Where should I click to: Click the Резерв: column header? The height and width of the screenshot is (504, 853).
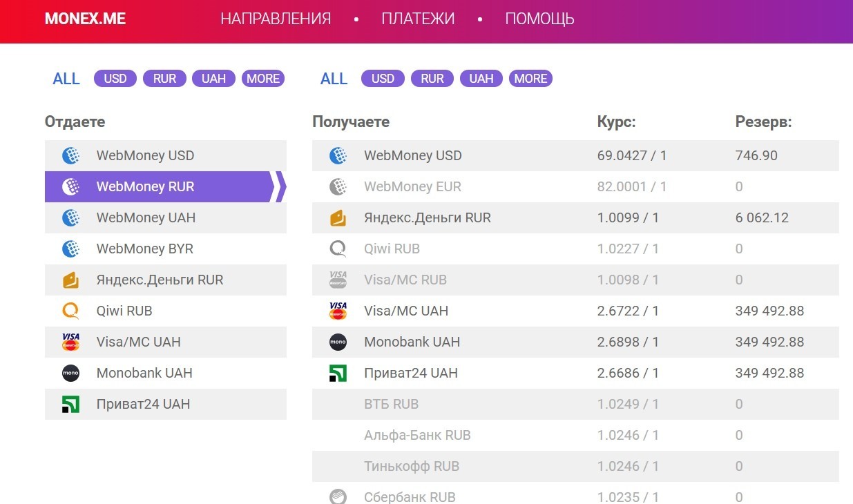click(x=763, y=122)
